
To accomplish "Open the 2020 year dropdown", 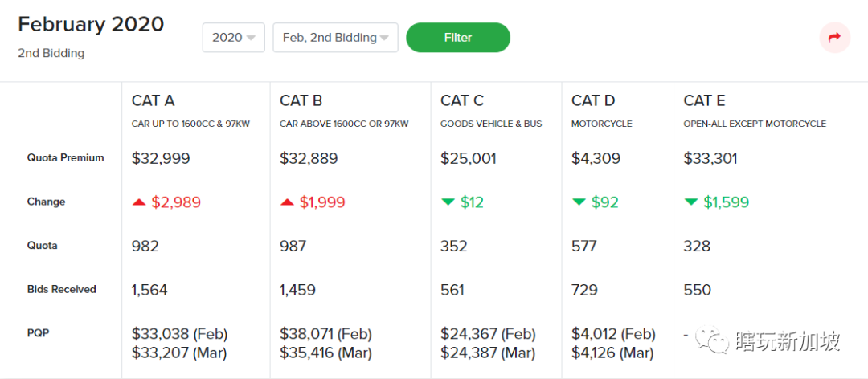I will click(234, 38).
